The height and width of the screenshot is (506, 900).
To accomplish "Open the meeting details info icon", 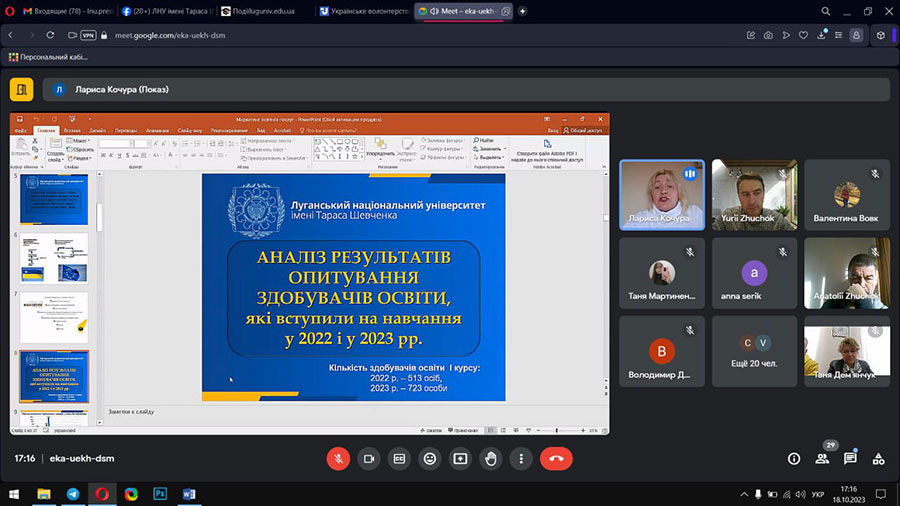I will [794, 458].
